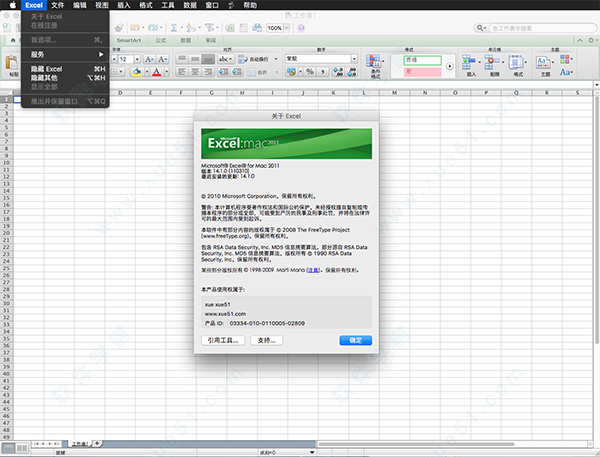Click the Apple menu logo
This screenshot has height=457, width=600.
point(13,5)
